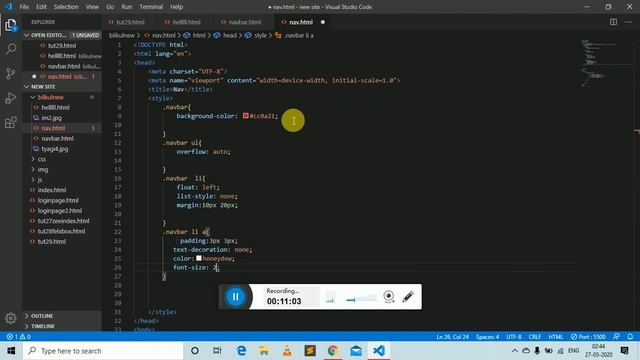
Task: Click the head breadcrumb segment
Action: coord(230,36)
